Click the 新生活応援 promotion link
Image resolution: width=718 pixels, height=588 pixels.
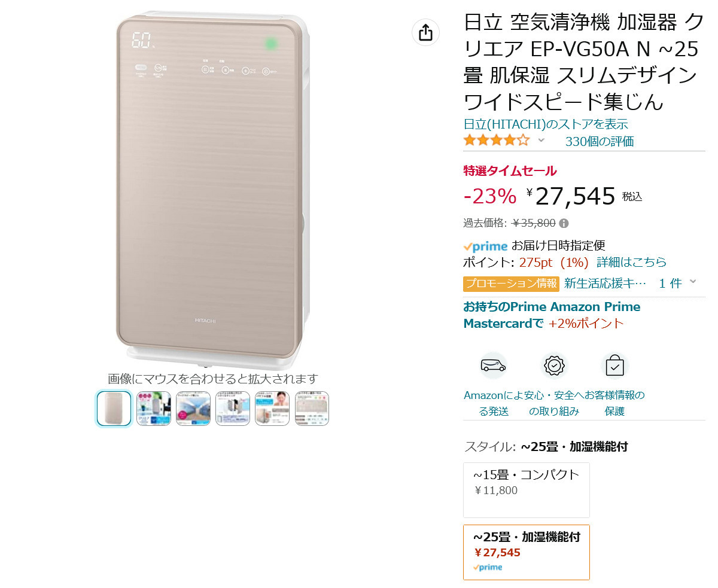click(606, 283)
